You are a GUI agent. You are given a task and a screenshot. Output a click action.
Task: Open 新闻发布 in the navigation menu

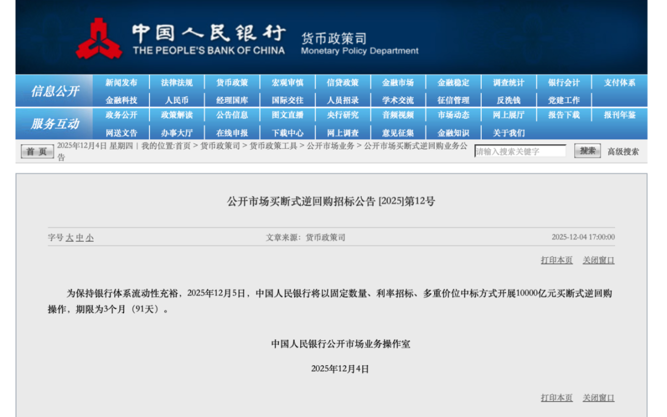point(122,83)
